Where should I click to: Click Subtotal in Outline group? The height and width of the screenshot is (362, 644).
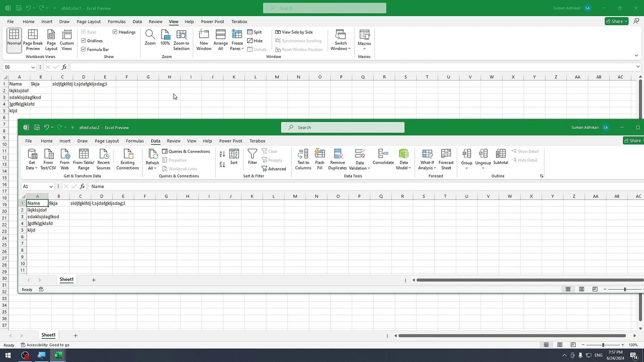point(501,157)
